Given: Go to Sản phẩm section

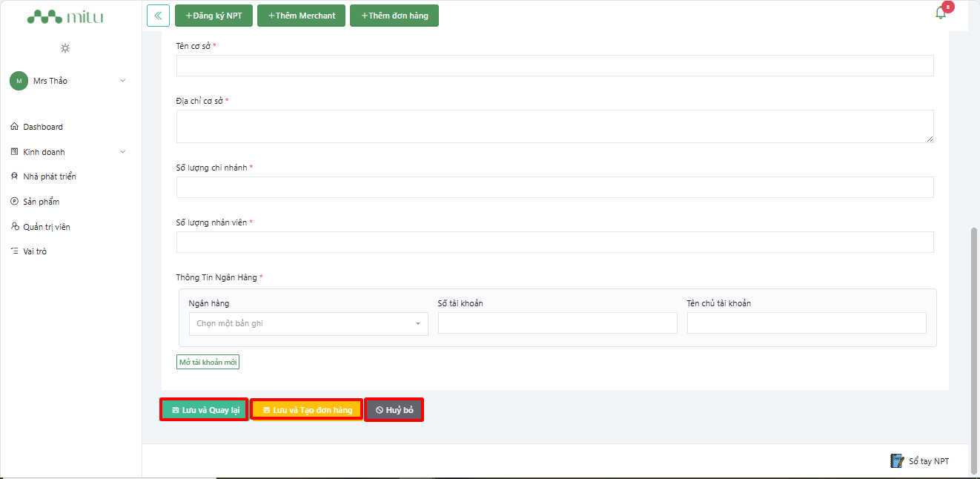Looking at the screenshot, I should coord(41,202).
